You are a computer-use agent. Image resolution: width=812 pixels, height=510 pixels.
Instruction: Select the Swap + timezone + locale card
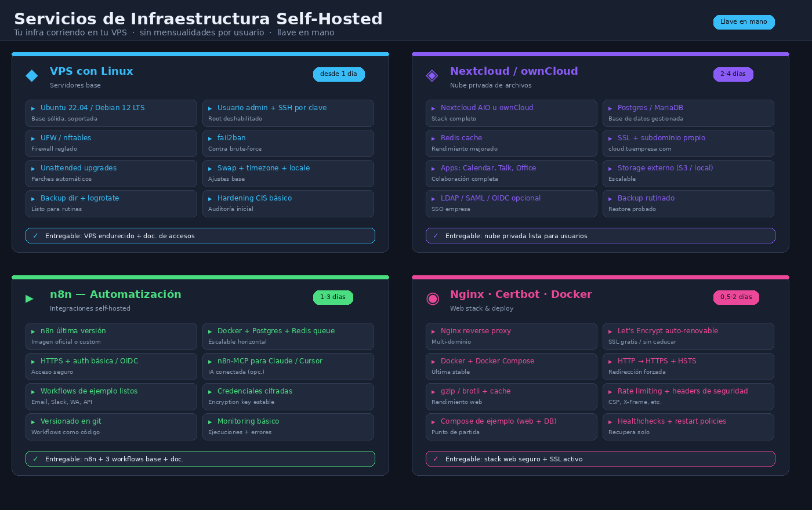288,173
